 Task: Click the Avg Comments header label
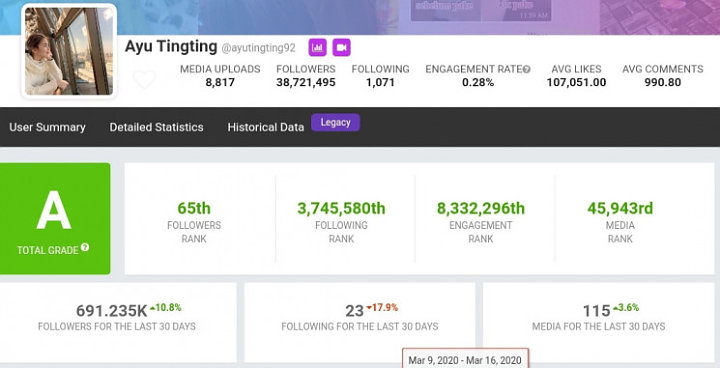(x=663, y=69)
